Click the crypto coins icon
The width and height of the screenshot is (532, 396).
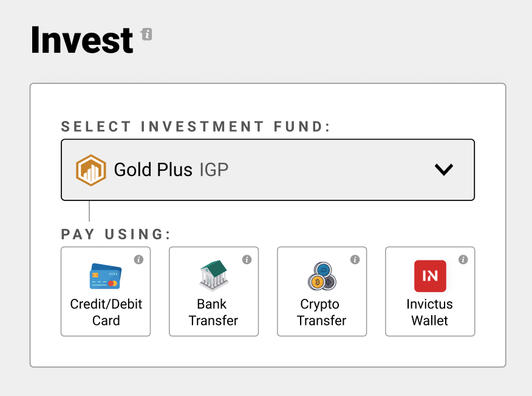tap(322, 277)
